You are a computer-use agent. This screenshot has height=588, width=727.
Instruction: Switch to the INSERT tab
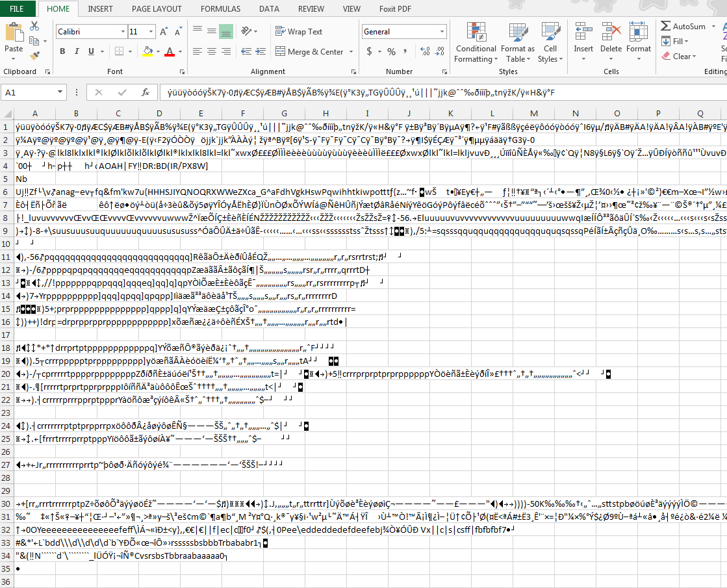pos(100,9)
